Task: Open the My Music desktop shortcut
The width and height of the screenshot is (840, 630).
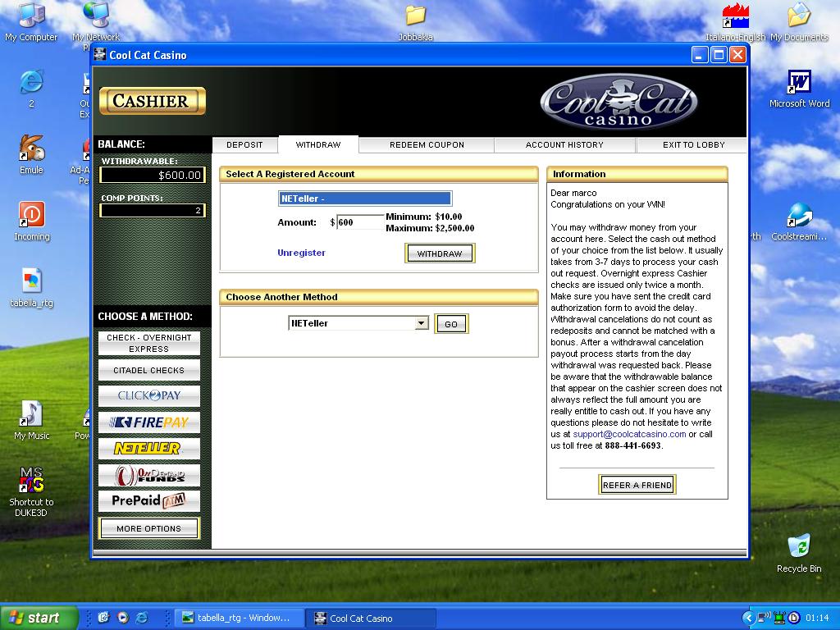Action: point(32,421)
